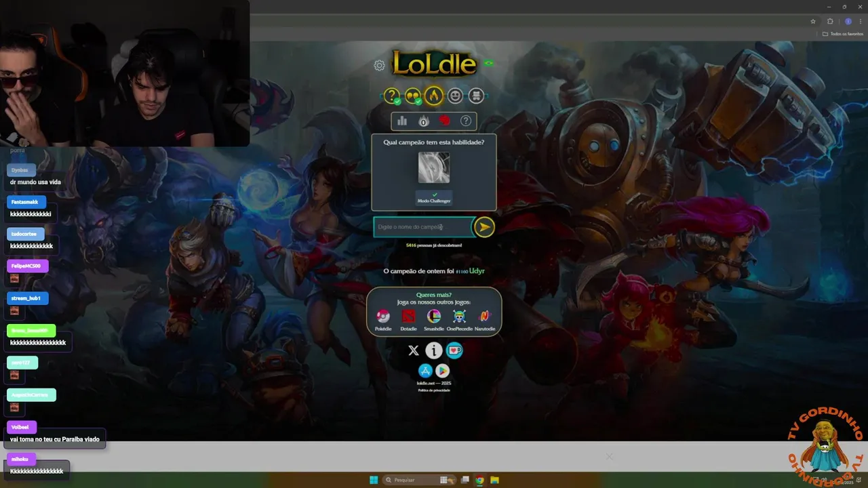The image size is (868, 488).
Task: Open File Explorer from the taskbar
Action: pyautogui.click(x=495, y=480)
